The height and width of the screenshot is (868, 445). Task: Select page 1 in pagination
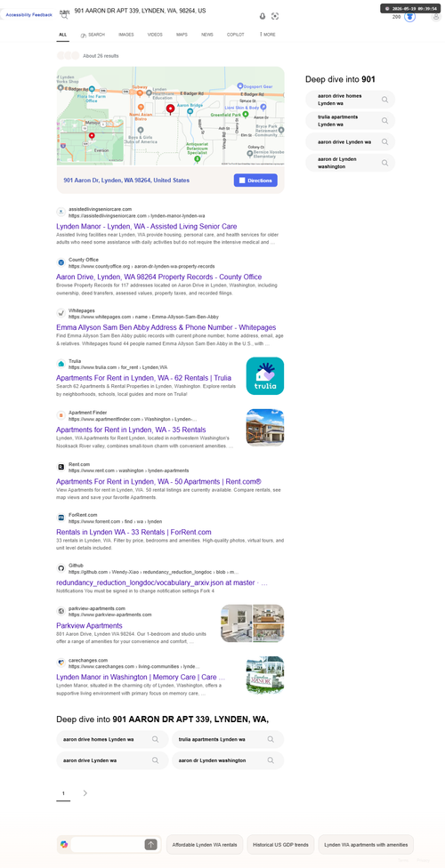point(63,793)
